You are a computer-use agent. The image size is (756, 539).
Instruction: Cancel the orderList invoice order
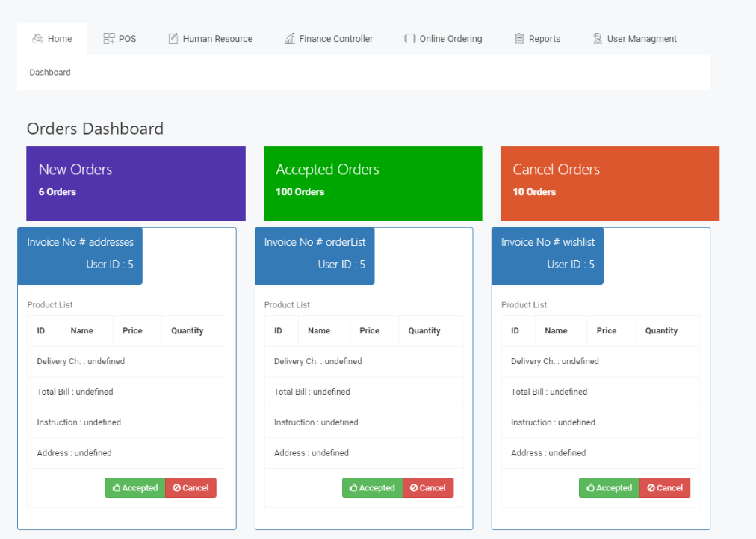[427, 488]
